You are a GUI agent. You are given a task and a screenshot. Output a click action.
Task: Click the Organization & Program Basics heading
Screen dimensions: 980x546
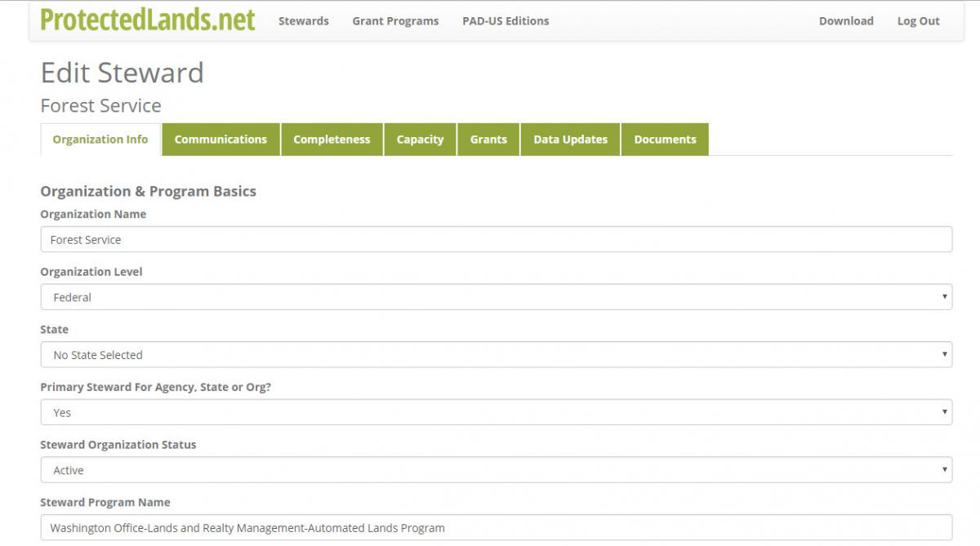pyautogui.click(x=149, y=191)
